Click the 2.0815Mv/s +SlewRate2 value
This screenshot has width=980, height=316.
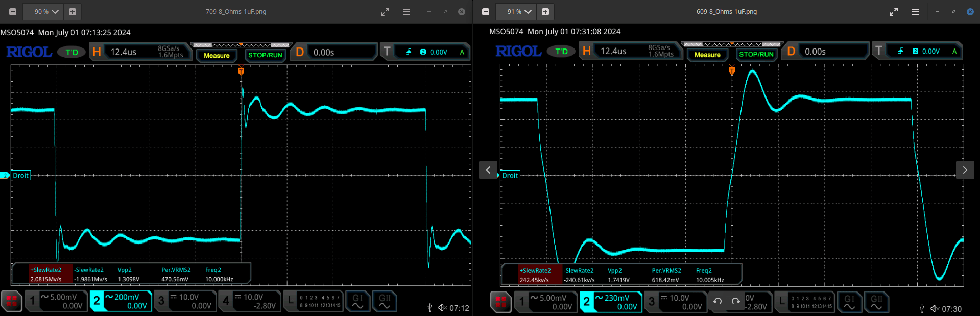click(x=45, y=279)
